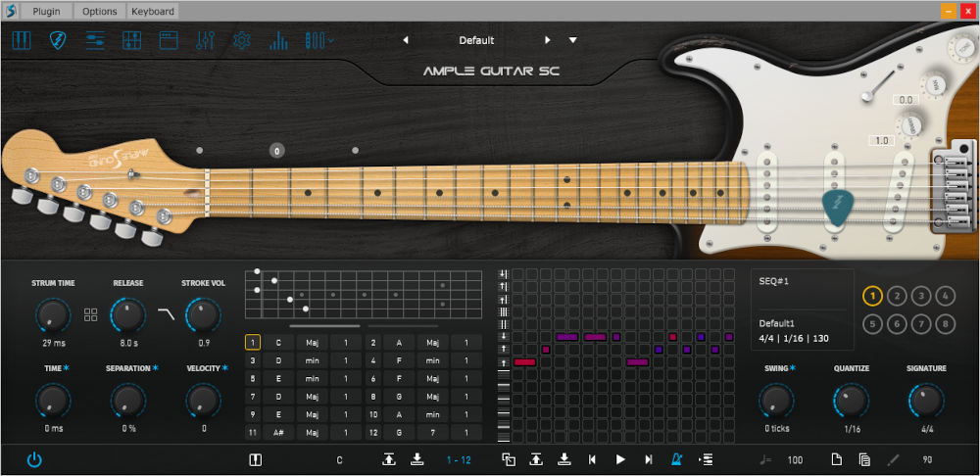Click the Strum Time knob
Image resolution: width=980 pixels, height=476 pixels.
[x=53, y=314]
